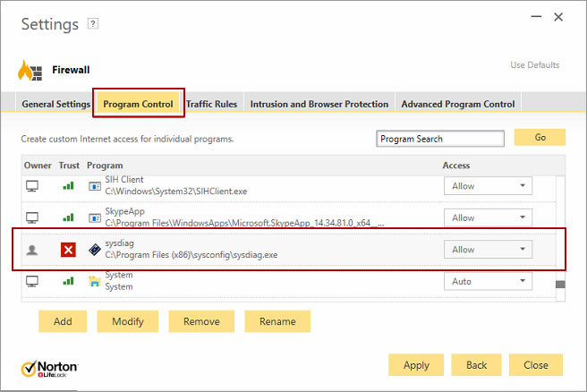
Task: Minimize the Settings window
Action: [536, 17]
